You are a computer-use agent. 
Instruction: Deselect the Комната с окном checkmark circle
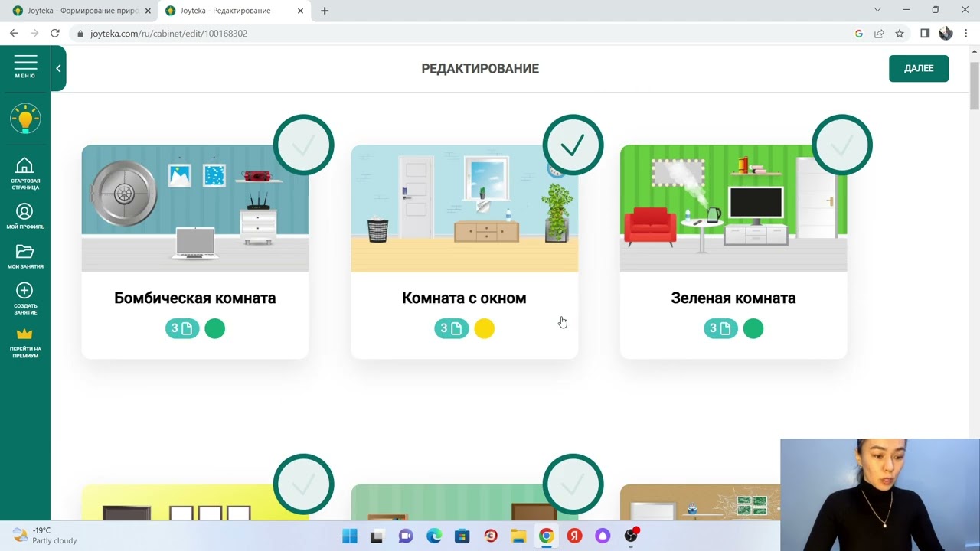573,145
